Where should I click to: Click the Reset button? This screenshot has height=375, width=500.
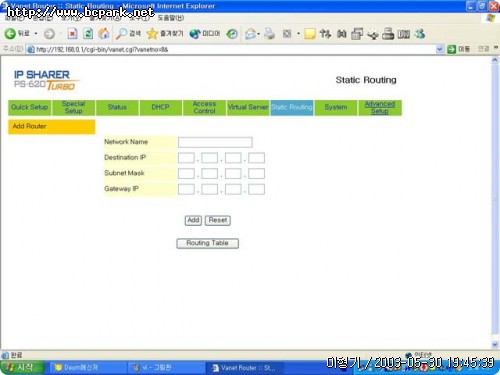click(x=218, y=220)
